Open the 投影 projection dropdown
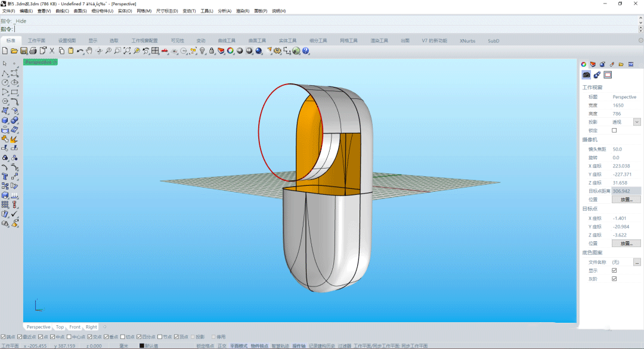Screen dimensions: 644x349 (x=637, y=122)
